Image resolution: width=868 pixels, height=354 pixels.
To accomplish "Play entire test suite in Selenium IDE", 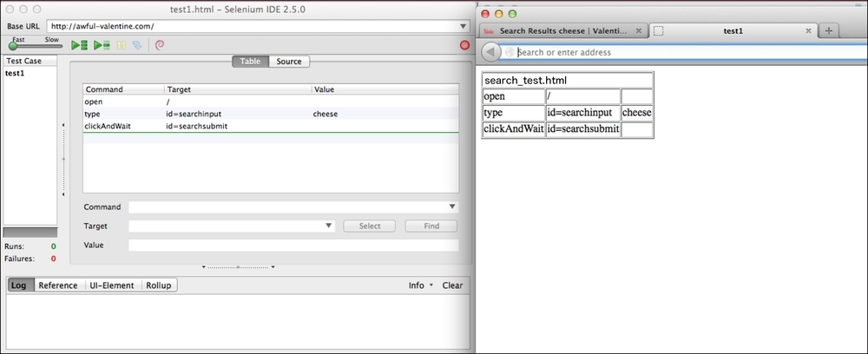I will pyautogui.click(x=79, y=45).
